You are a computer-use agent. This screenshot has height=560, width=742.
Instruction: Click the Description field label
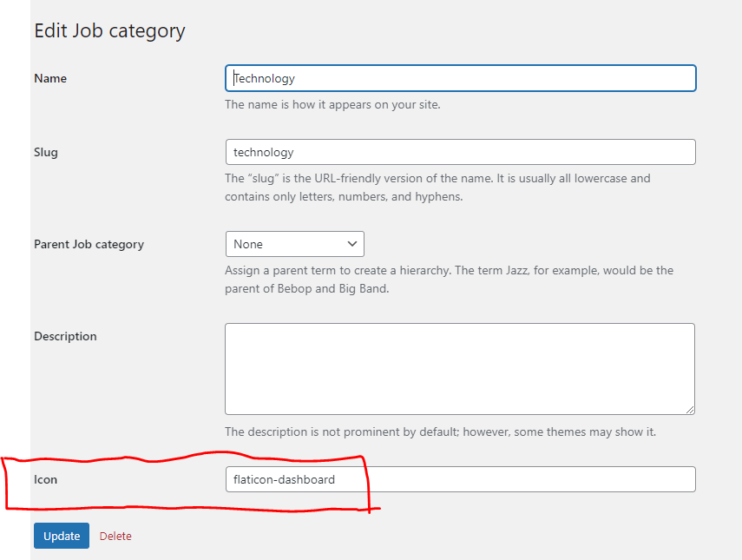(65, 336)
